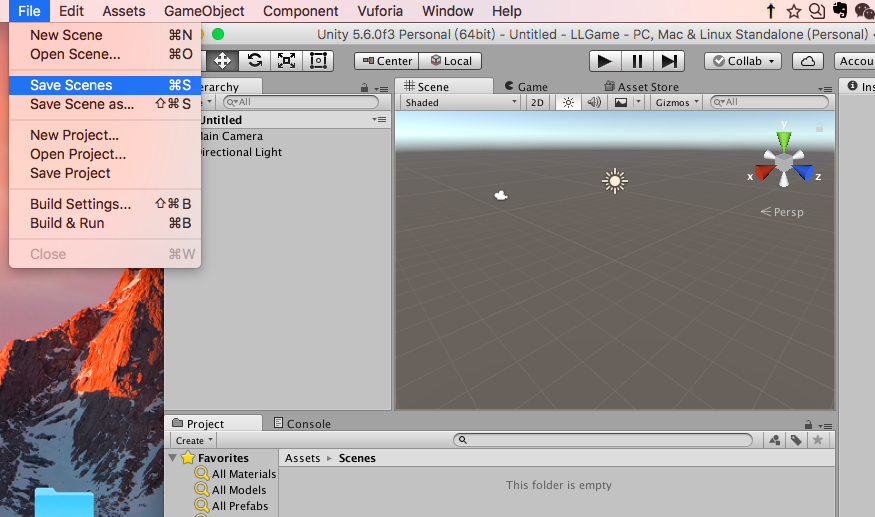Open the Create dropdown in Project
This screenshot has width=875, height=517.
click(194, 441)
